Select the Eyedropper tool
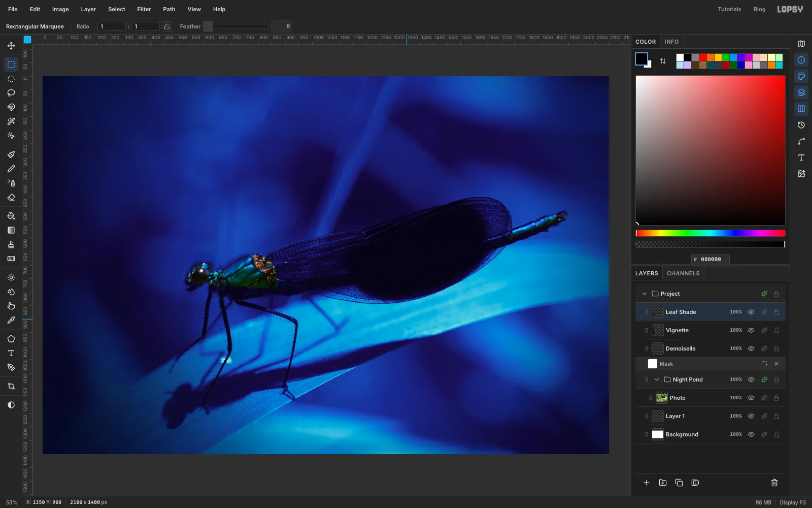812x508 pixels. point(11,320)
